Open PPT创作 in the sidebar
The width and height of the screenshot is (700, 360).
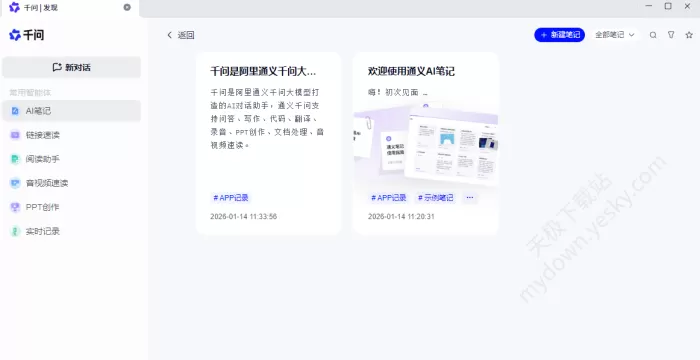tap(71, 207)
